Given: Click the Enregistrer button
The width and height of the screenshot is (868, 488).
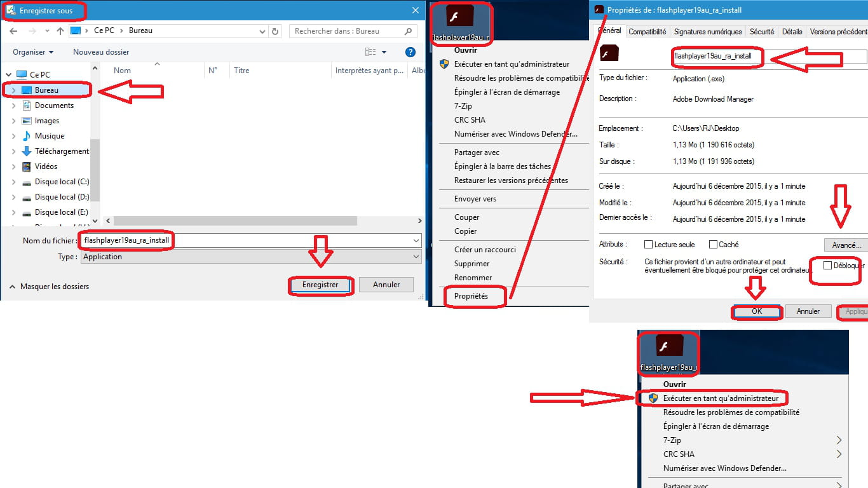Looking at the screenshot, I should pyautogui.click(x=320, y=285).
